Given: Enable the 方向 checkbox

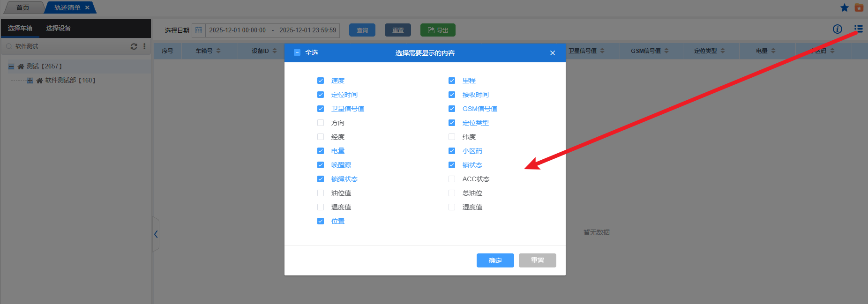Looking at the screenshot, I should (321, 123).
